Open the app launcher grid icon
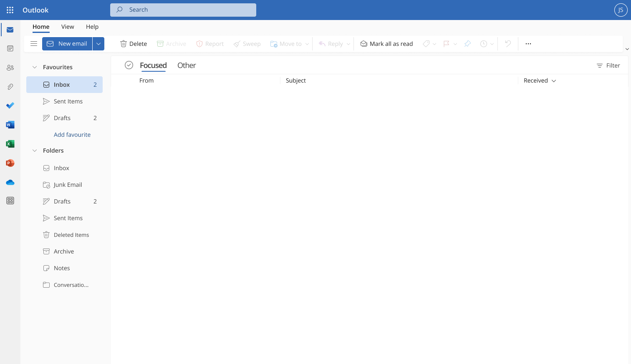 (10, 10)
